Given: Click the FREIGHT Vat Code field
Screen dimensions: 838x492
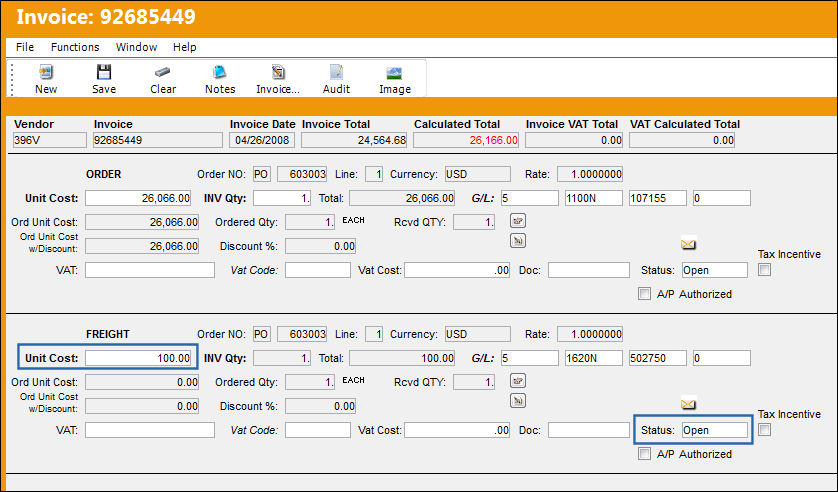Looking at the screenshot, I should [x=317, y=430].
